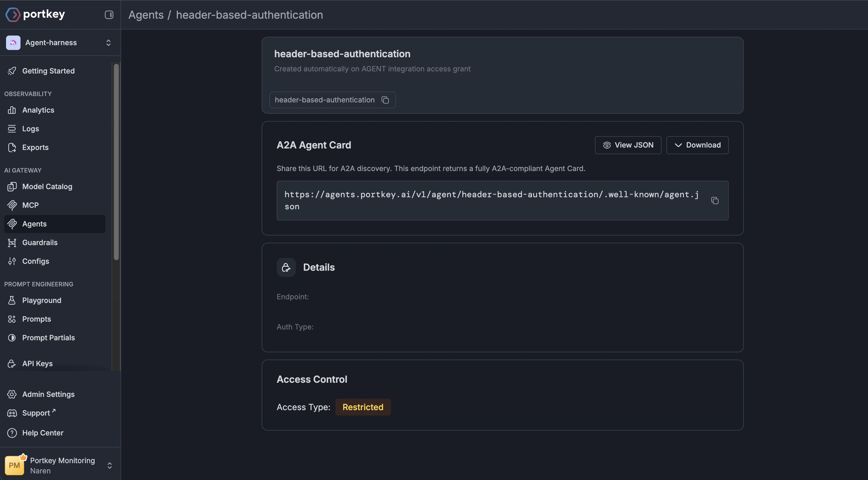Go to the Configs page

pyautogui.click(x=35, y=261)
